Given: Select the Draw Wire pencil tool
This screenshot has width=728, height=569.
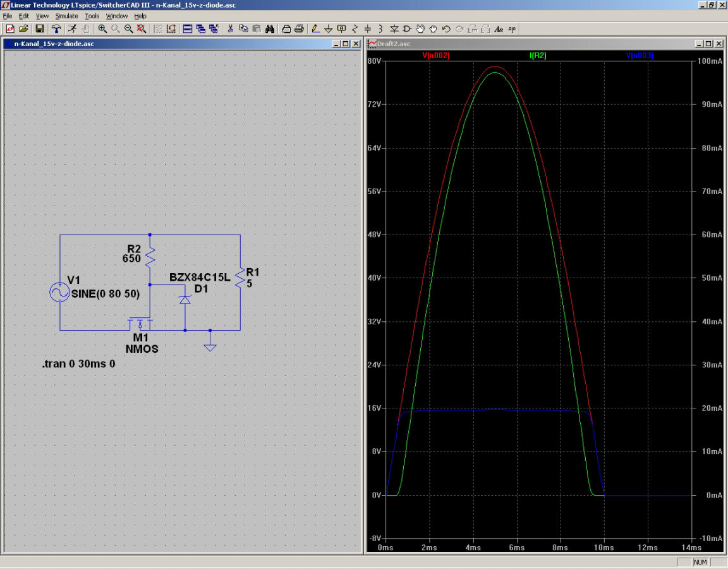Looking at the screenshot, I should click(315, 29).
